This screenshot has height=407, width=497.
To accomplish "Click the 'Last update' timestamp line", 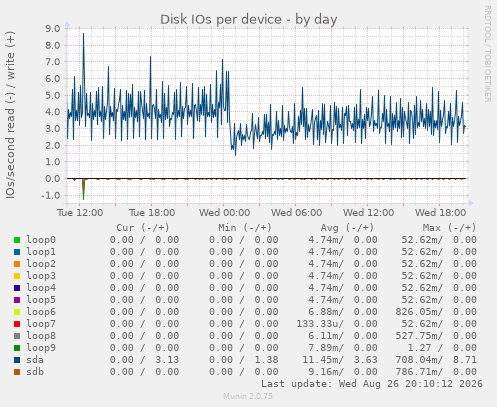I will 372,384.
